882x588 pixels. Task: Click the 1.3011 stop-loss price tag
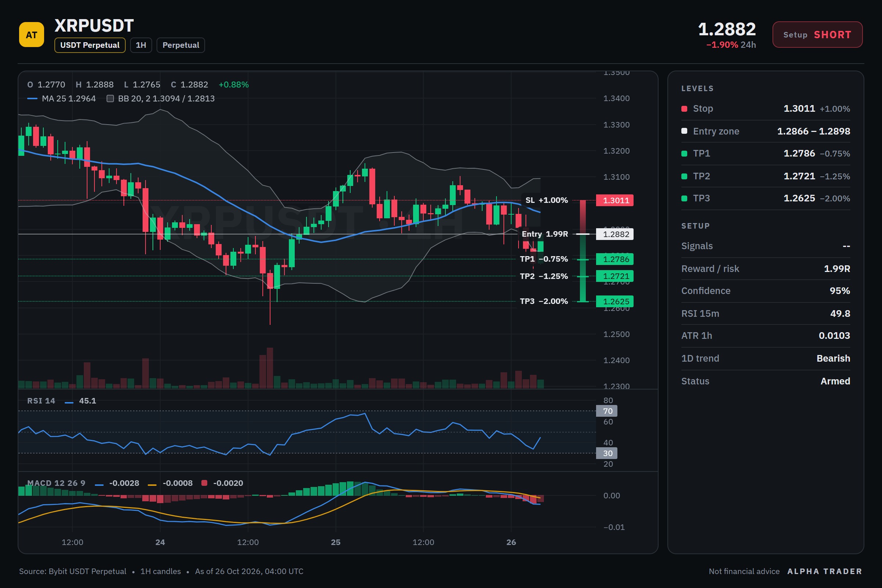[x=614, y=200]
